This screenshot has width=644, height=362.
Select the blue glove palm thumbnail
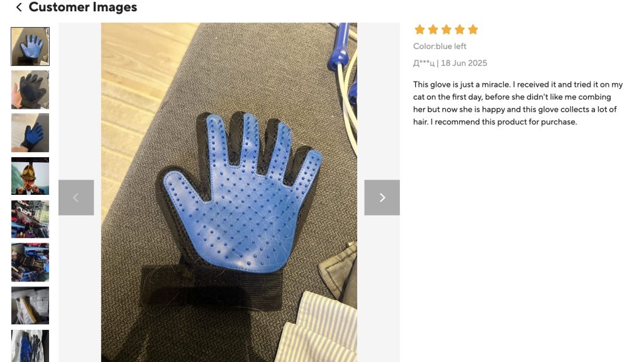[x=30, y=47]
